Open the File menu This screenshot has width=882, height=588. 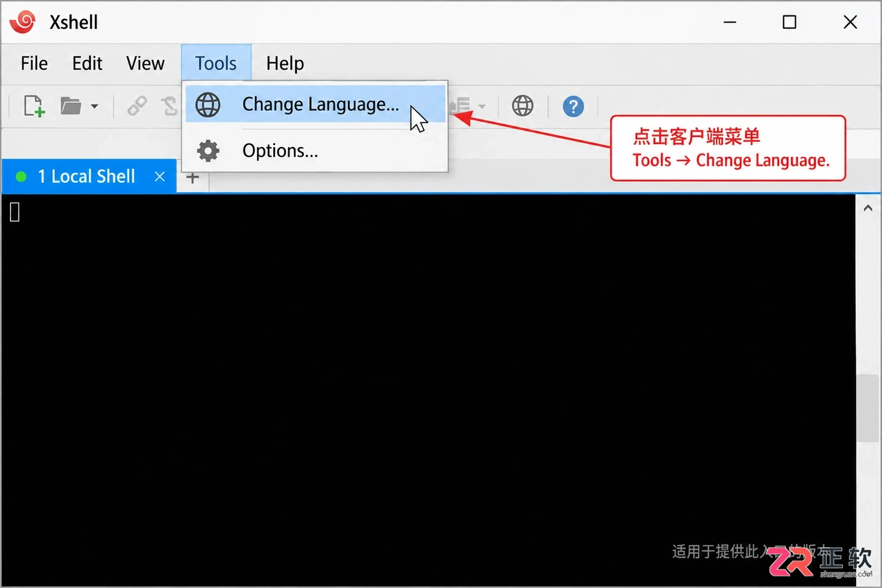click(34, 63)
